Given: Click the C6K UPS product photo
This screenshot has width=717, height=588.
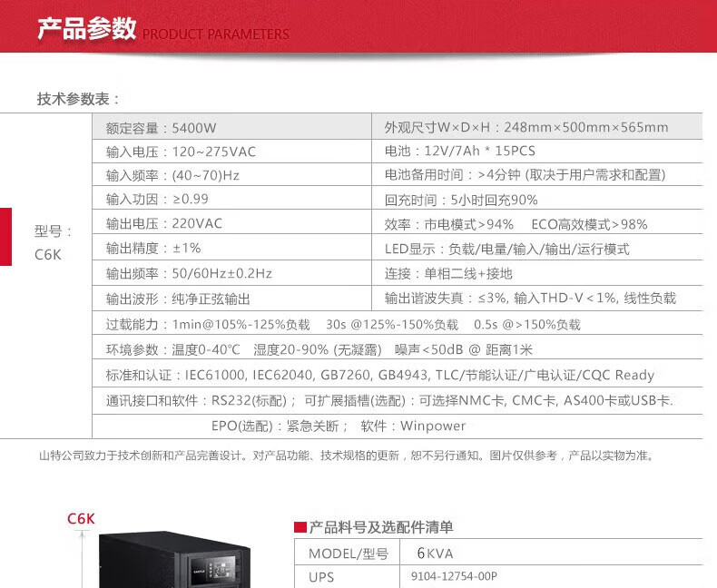Looking at the screenshot, I should pos(175,559).
